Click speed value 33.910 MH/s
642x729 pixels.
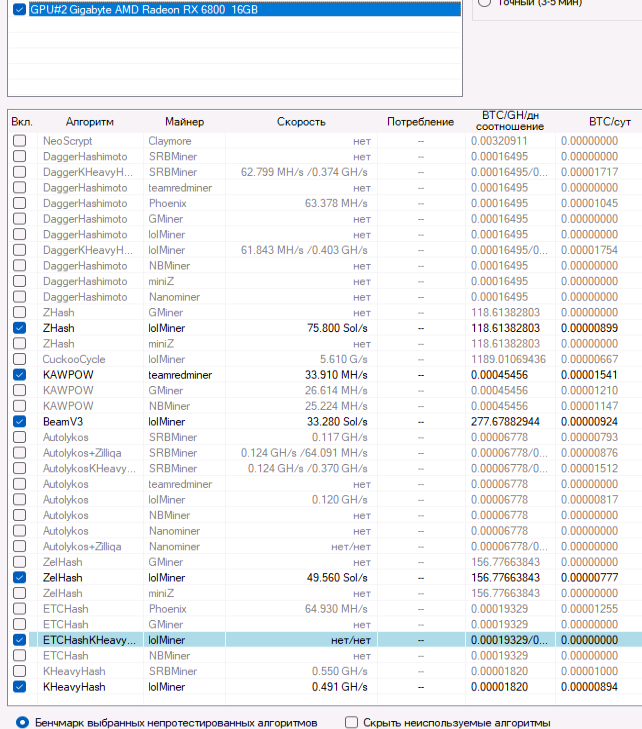click(x=336, y=374)
